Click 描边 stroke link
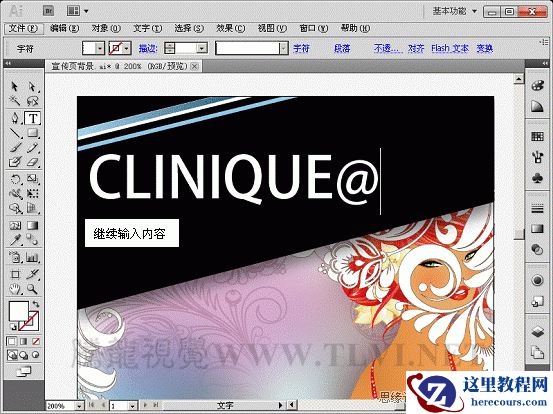This screenshot has width=553, height=414. (x=147, y=48)
